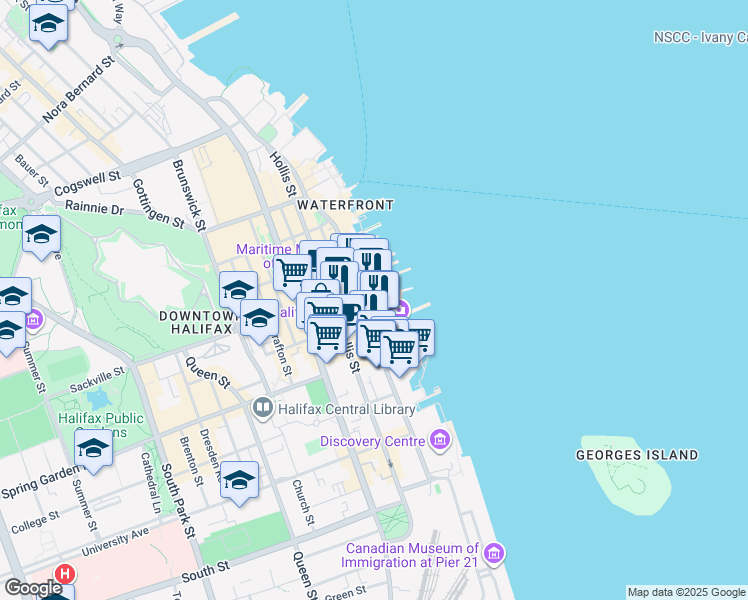Click the frontmost shopping cart marker on Hollis St

pos(327,338)
